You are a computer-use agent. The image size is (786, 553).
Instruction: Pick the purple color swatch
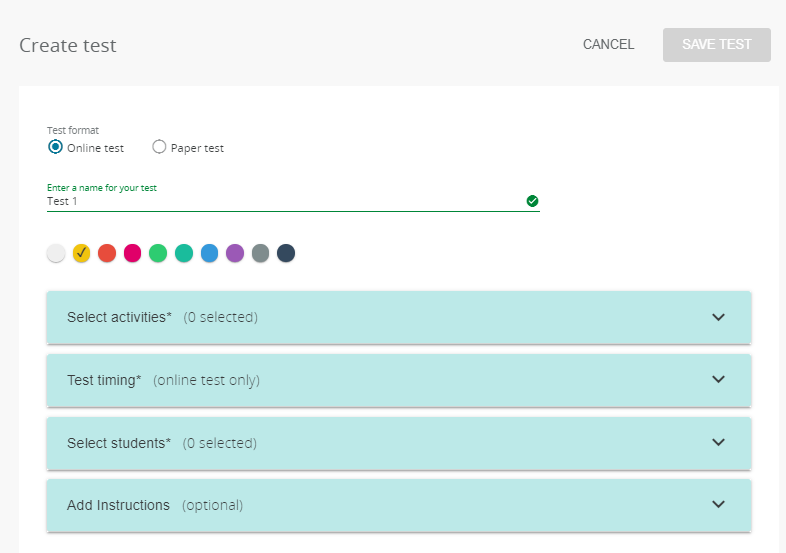coord(235,253)
